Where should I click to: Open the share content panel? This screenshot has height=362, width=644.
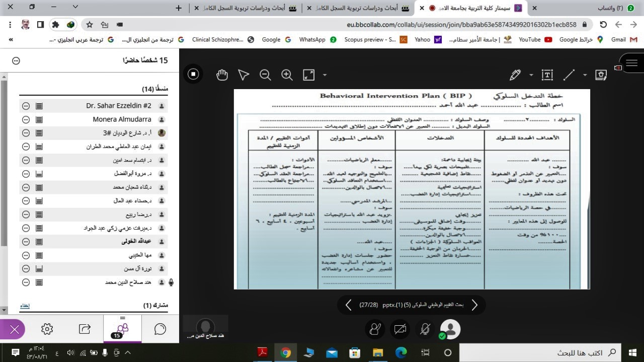point(85,329)
